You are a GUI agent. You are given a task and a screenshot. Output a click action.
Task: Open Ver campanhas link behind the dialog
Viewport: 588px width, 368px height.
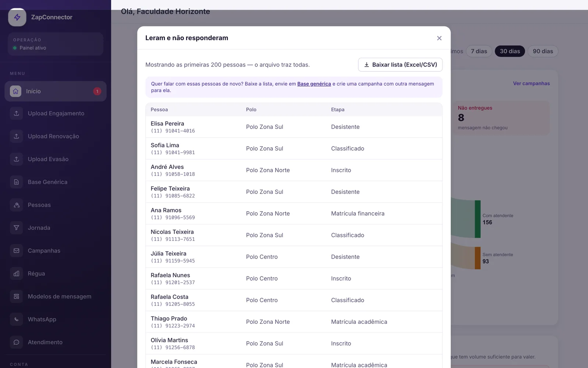click(x=531, y=84)
